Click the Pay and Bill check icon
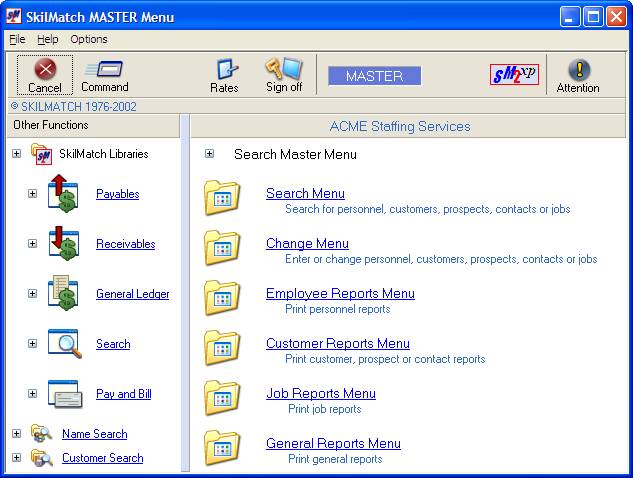 tap(65, 394)
